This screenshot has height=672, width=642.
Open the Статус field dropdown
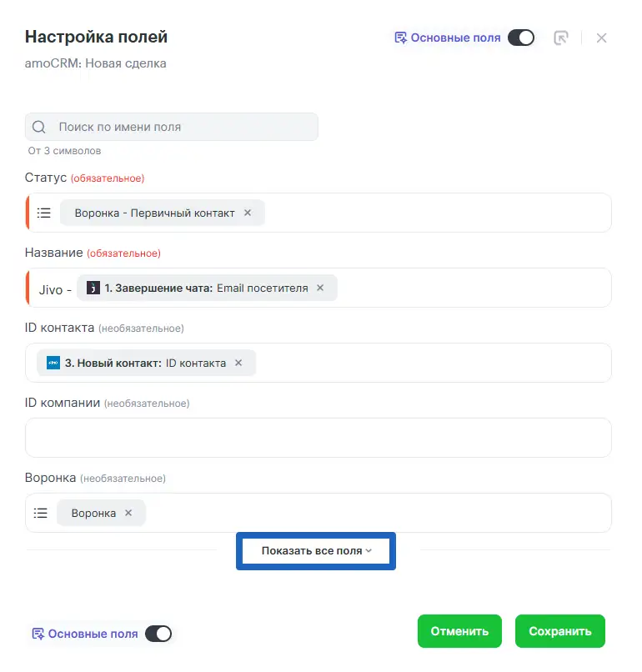434,213
